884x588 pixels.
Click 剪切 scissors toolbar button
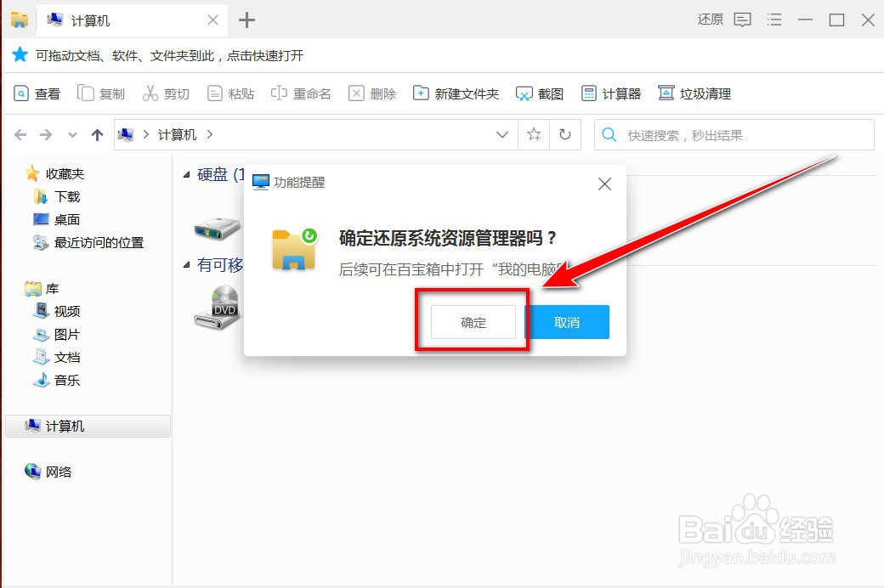[x=166, y=93]
